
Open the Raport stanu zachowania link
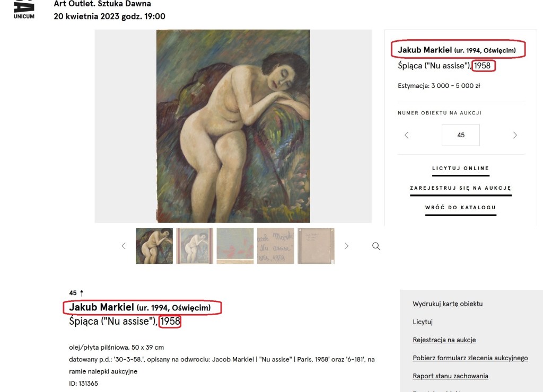pyautogui.click(x=450, y=376)
